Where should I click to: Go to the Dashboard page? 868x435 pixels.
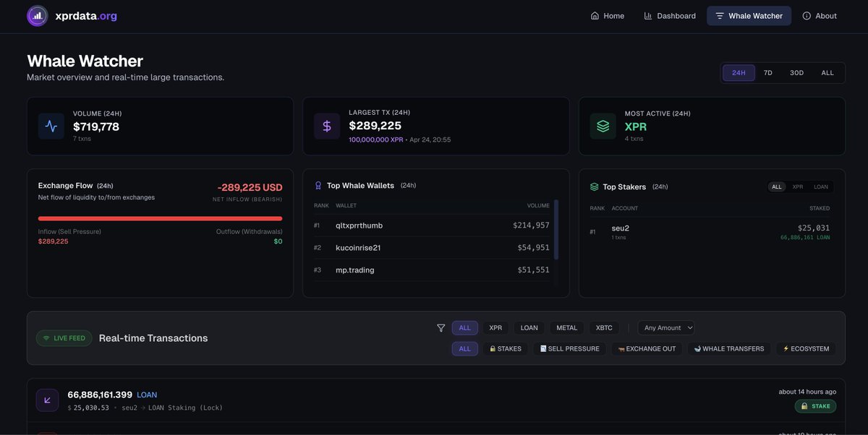[x=670, y=16]
